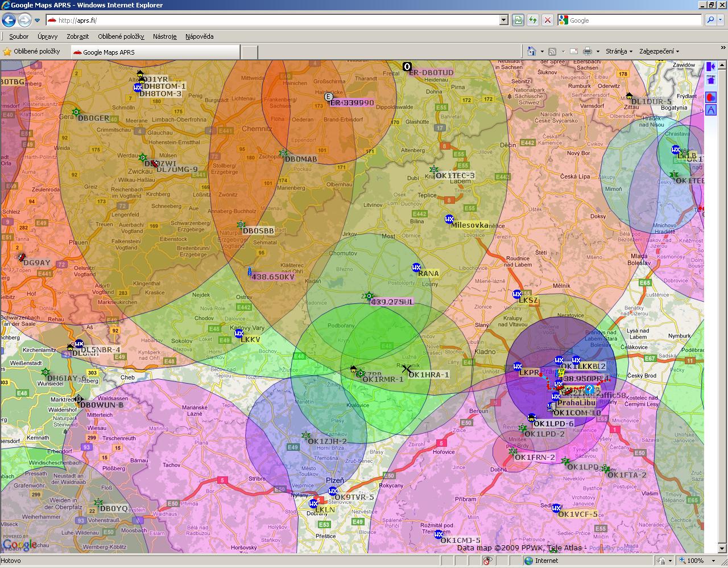This screenshot has width=728, height=568.
Task: Open a new blank tab
Action: coord(249,52)
